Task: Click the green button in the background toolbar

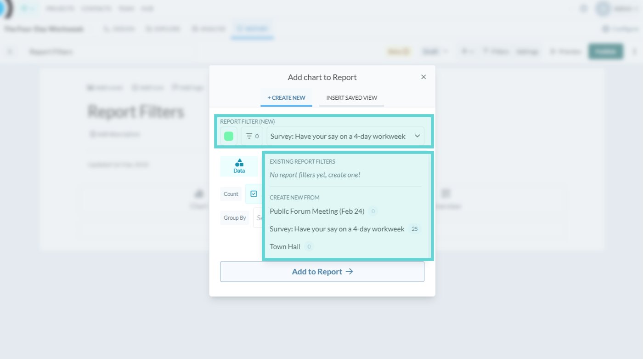Action: pyautogui.click(x=605, y=51)
